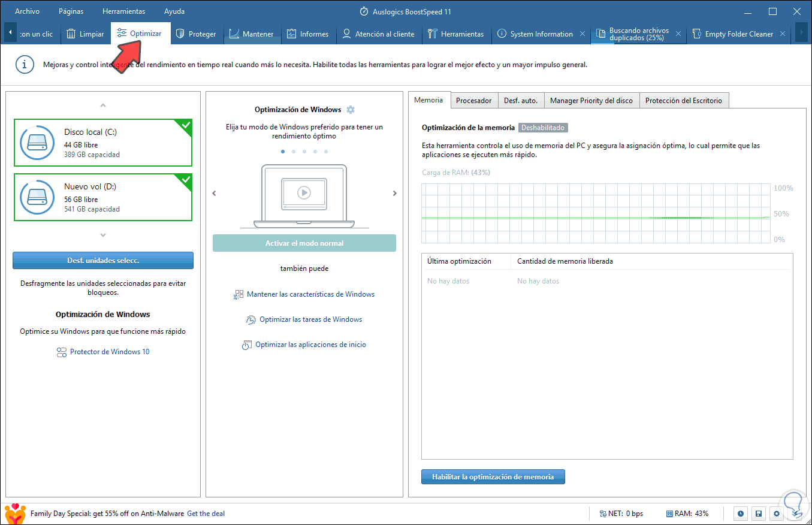812x525 pixels.
Task: Click the Activar el modo normal button
Action: pos(304,243)
